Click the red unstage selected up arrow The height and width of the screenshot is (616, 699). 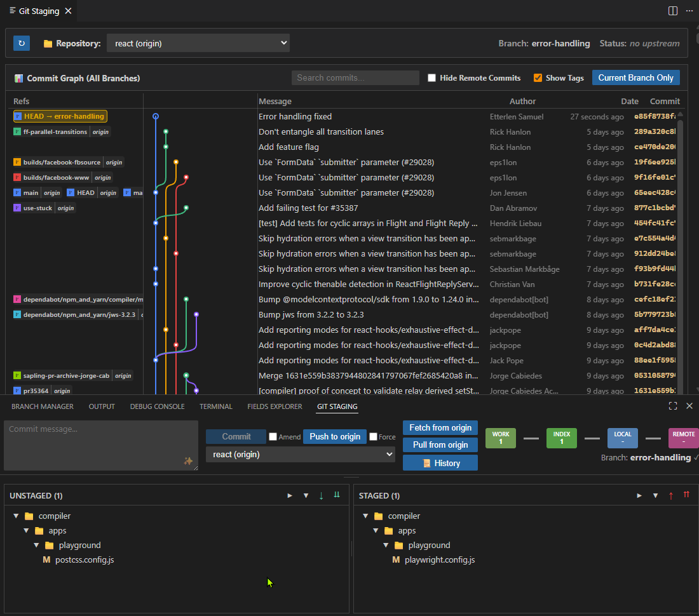[x=670, y=495]
